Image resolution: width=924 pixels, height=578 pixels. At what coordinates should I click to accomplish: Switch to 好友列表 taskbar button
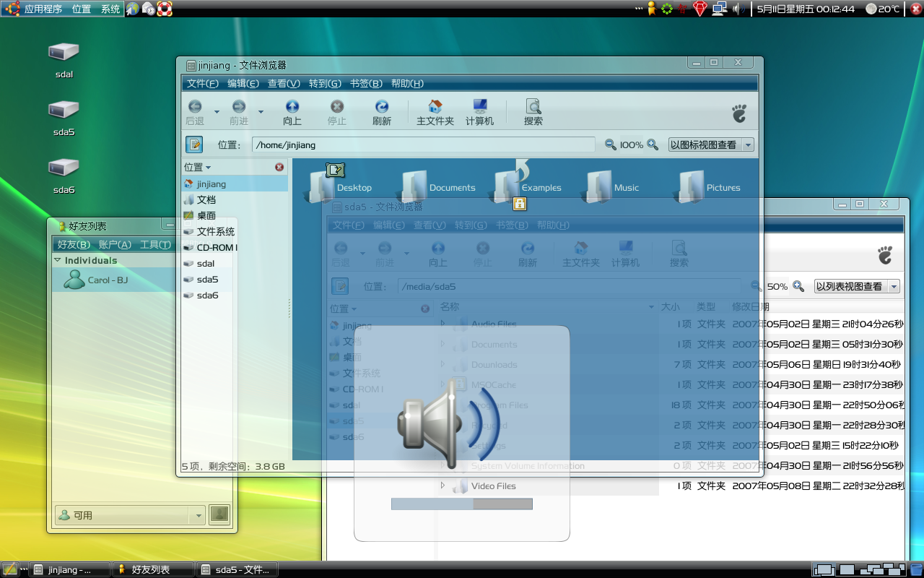click(154, 569)
